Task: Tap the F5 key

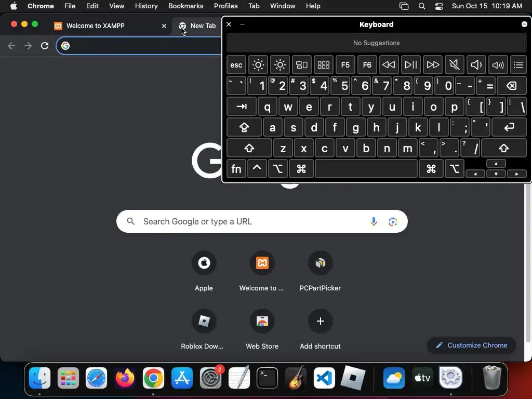Action: 345,65
